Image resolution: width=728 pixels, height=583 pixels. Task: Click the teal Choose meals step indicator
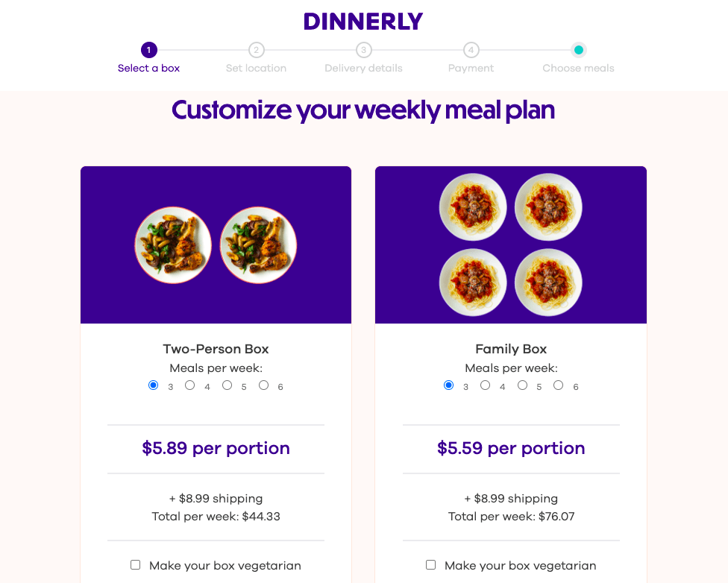579,50
